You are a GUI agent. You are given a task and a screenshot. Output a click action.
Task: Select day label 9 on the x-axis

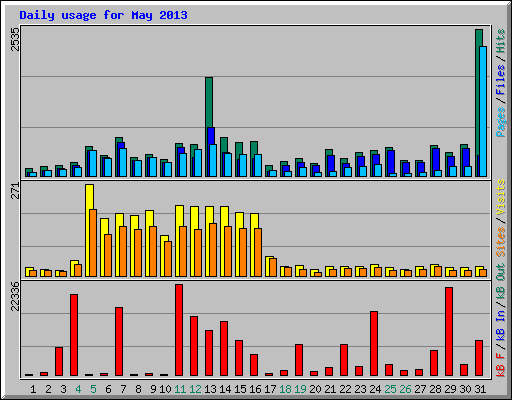pyautogui.click(x=153, y=389)
